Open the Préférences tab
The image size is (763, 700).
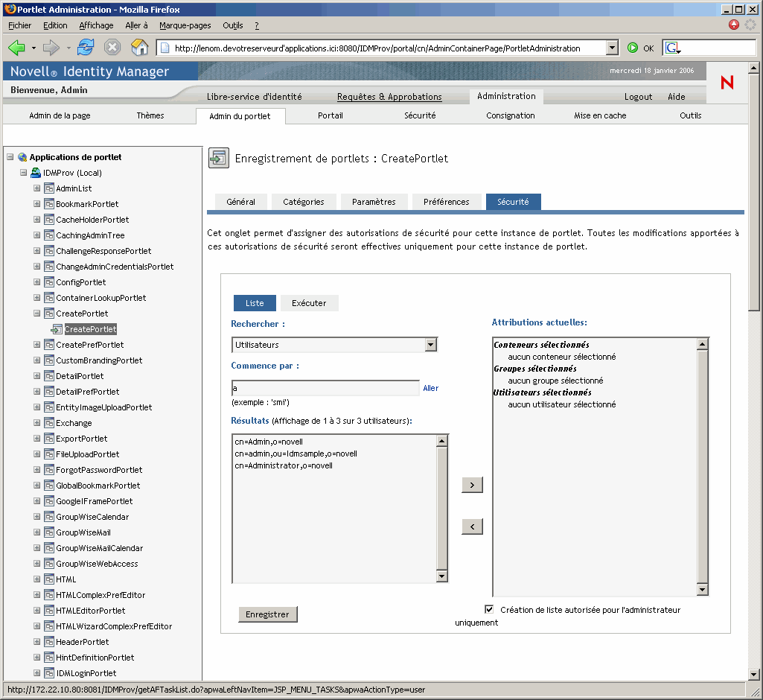446,202
